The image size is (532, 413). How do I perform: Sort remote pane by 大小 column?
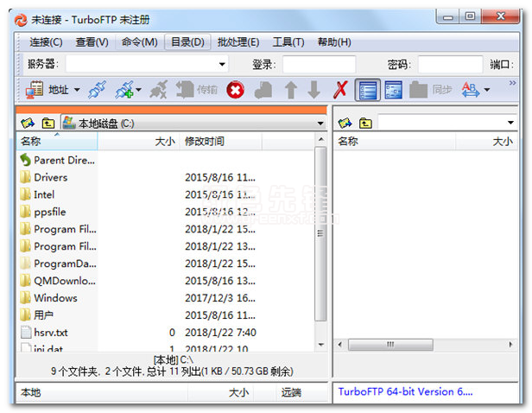pos(486,141)
